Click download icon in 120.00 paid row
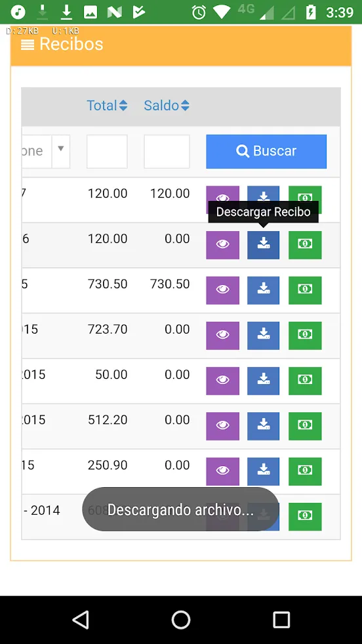Viewport: 362px width, 644px height. [x=263, y=246]
